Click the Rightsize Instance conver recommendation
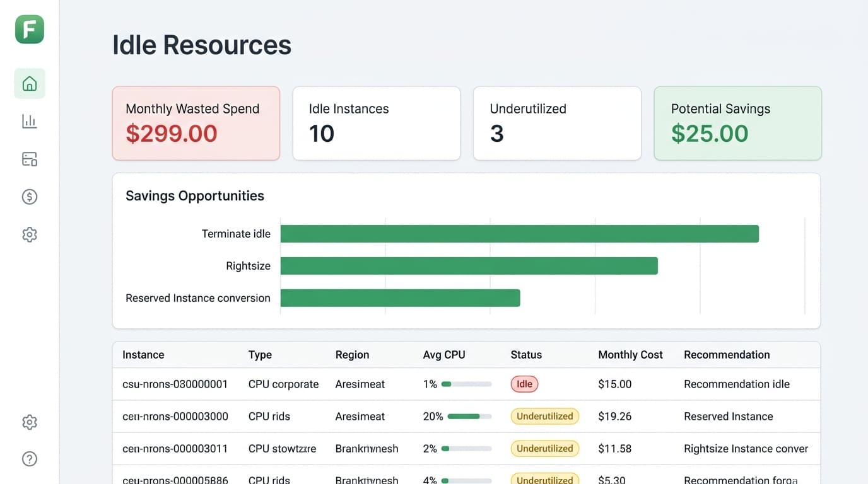 point(746,449)
